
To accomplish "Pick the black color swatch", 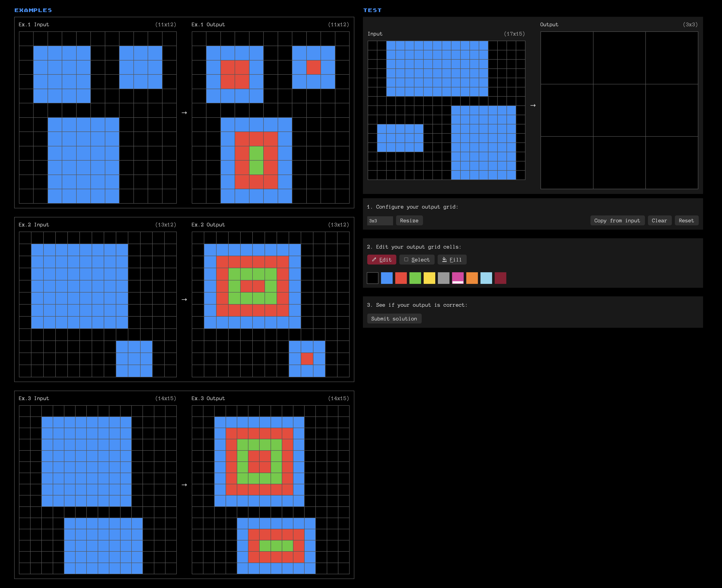I will [x=372, y=278].
